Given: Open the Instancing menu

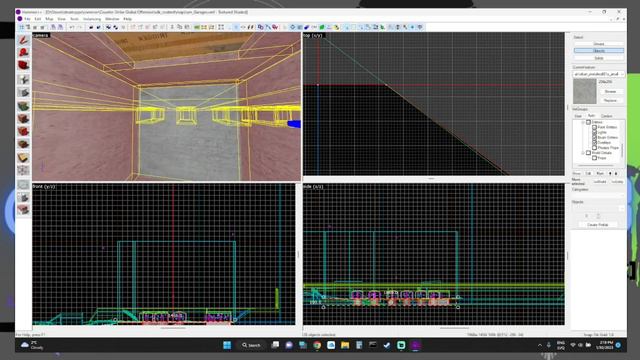Looking at the screenshot, I should pyautogui.click(x=92, y=19).
